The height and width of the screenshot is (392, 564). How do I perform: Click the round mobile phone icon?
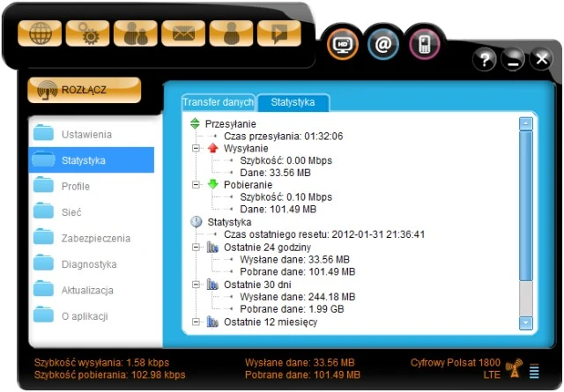click(x=424, y=44)
